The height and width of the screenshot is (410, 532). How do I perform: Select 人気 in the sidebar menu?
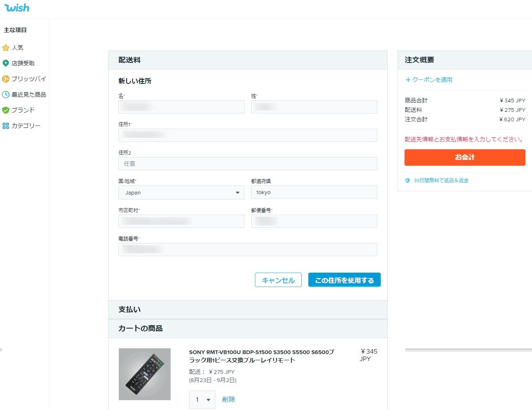17,48
